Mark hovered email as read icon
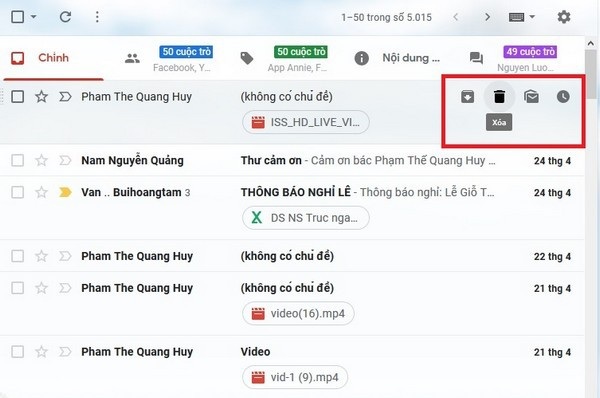Image resolution: width=600 pixels, height=398 pixels. click(x=531, y=97)
